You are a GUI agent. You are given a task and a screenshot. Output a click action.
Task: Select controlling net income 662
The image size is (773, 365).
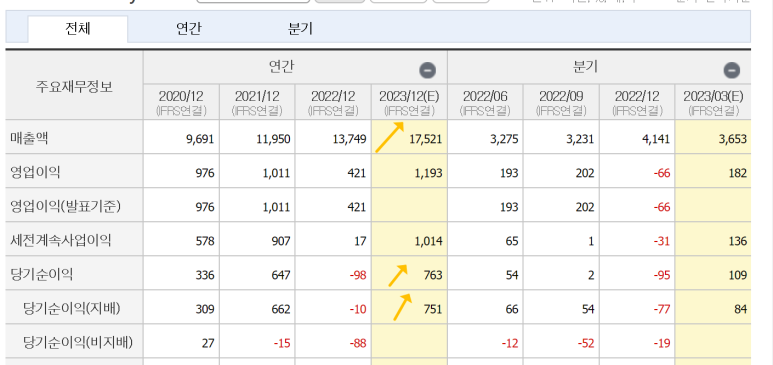pos(281,309)
